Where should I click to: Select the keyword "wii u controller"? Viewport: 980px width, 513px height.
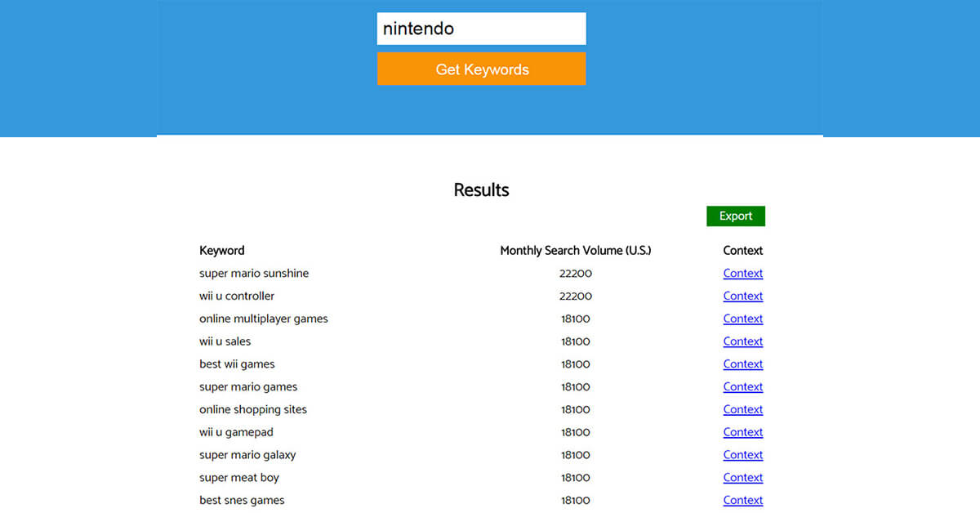click(237, 296)
